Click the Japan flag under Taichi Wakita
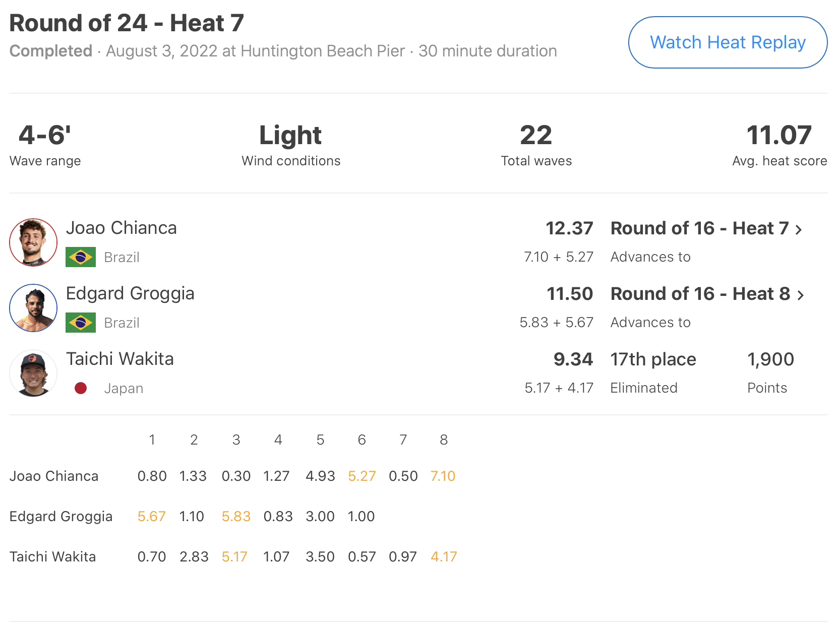This screenshot has width=840, height=628. tap(81, 388)
